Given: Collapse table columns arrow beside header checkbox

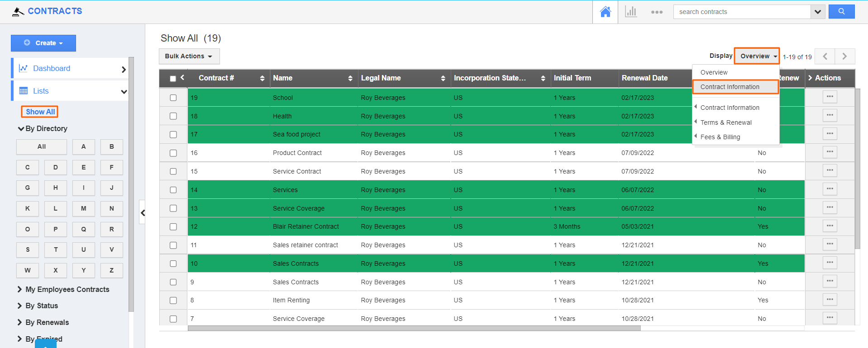Looking at the screenshot, I should [x=182, y=77].
